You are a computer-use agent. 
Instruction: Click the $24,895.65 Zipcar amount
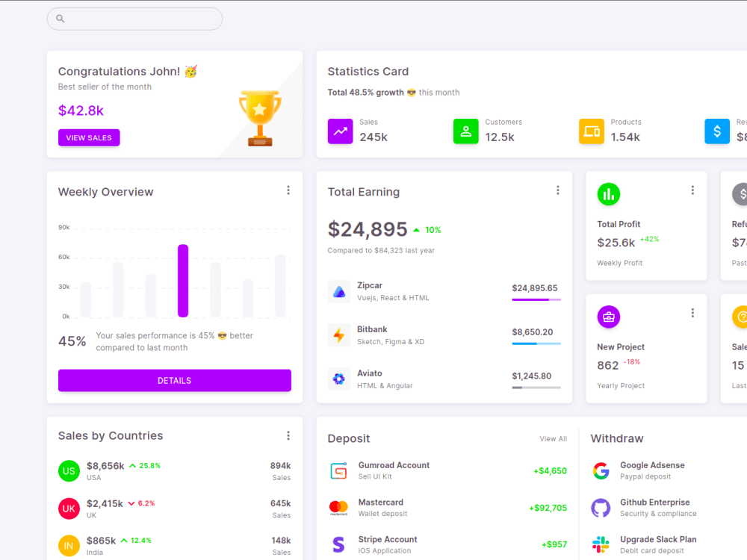535,288
